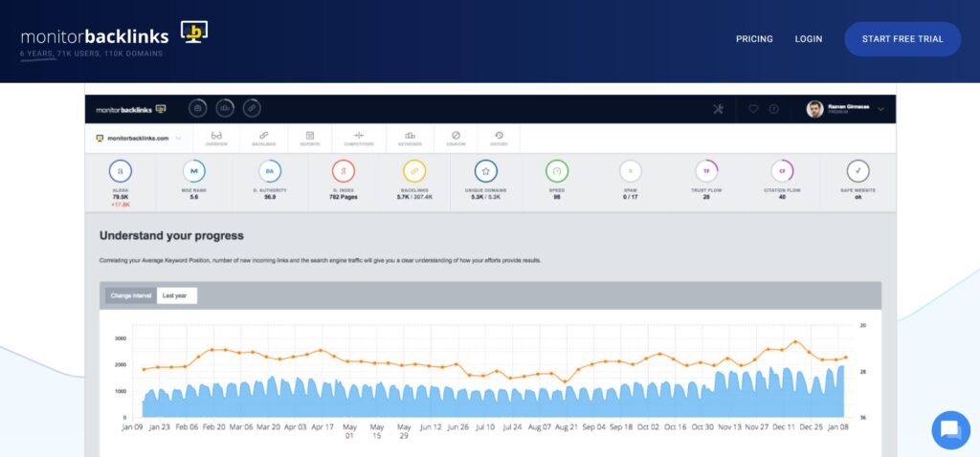Click the bar-chart circle icon in the dashboard bar
Image resolution: width=980 pixels, height=457 pixels.
(x=225, y=109)
